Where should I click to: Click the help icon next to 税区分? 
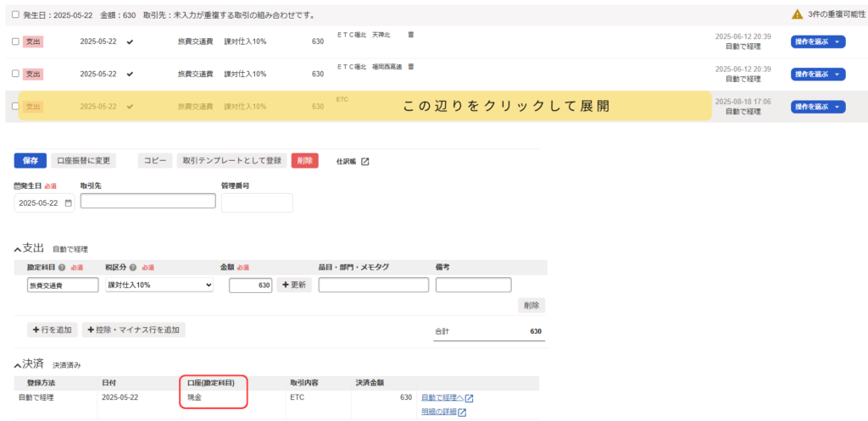(133, 268)
